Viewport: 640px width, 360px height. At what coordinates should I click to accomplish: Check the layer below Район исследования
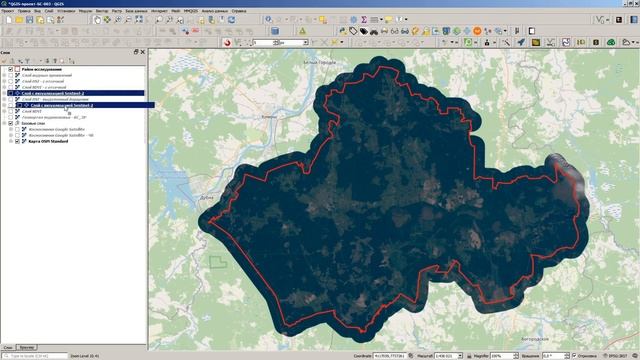click(11, 76)
